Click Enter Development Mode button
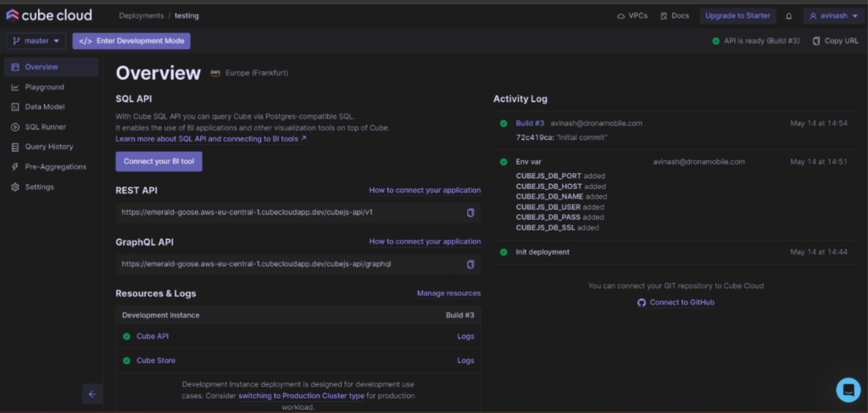This screenshot has width=868, height=413. 131,41
